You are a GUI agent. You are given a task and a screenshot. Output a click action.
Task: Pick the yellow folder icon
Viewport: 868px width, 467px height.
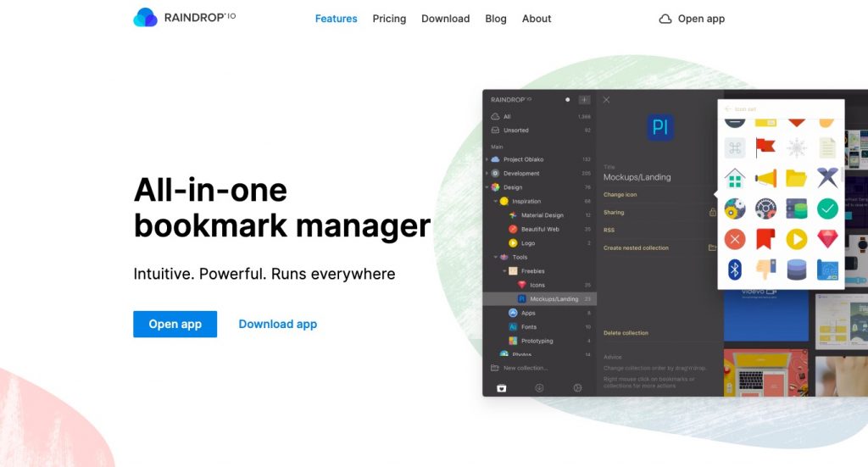796,179
